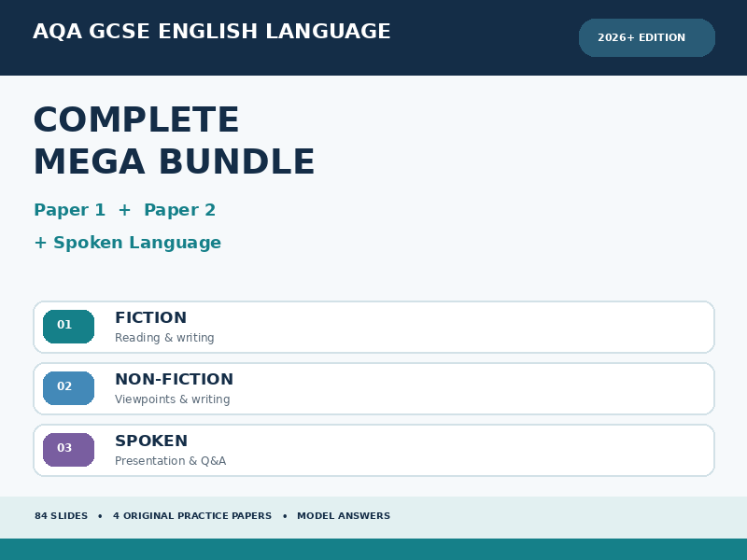Select the 02 blue number badge
The width and height of the screenshot is (747, 560).
tap(68, 388)
